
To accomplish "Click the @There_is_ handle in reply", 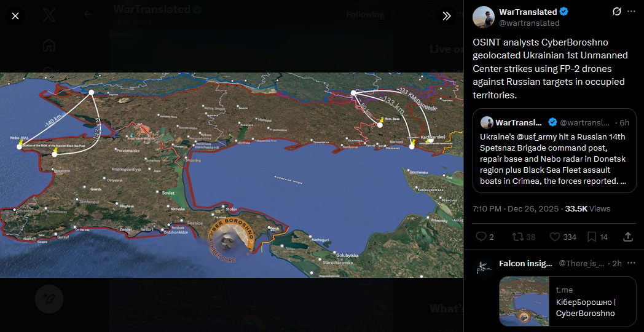I will coord(581,263).
